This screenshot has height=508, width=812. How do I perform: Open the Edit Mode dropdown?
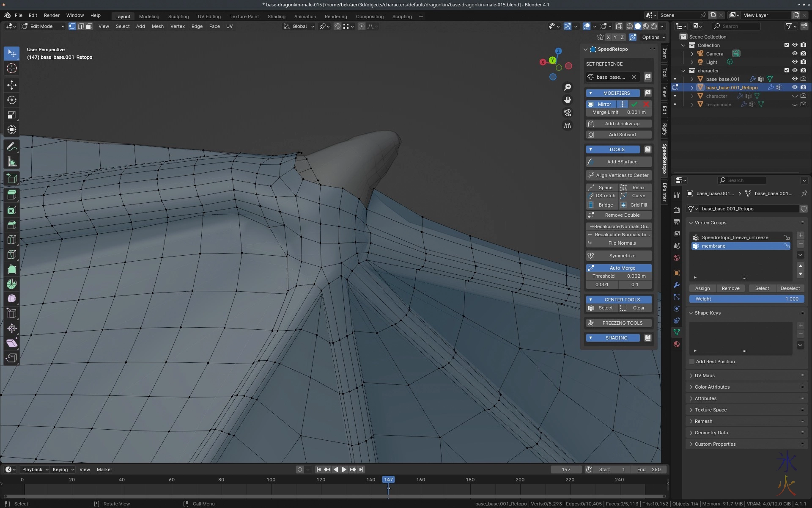tap(42, 26)
